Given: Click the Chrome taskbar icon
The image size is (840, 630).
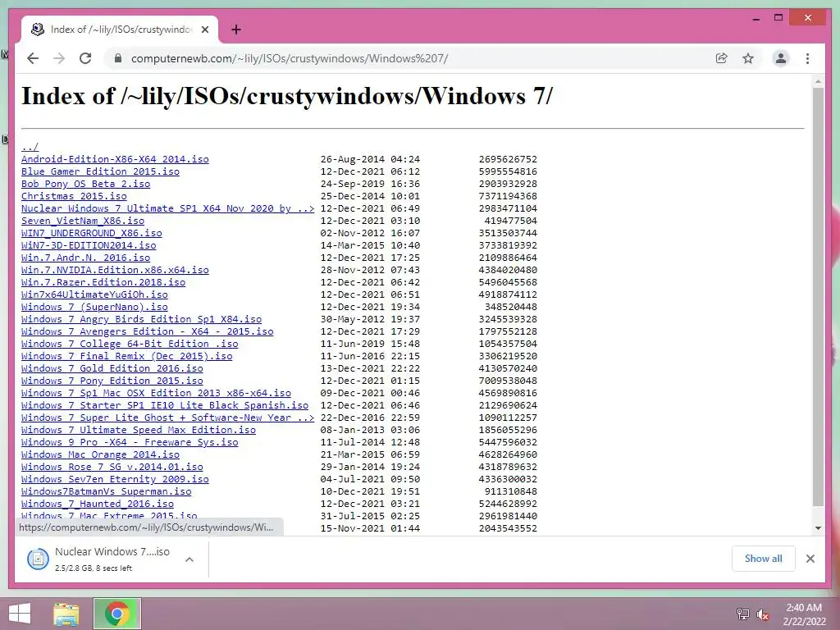Looking at the screenshot, I should (x=117, y=614).
